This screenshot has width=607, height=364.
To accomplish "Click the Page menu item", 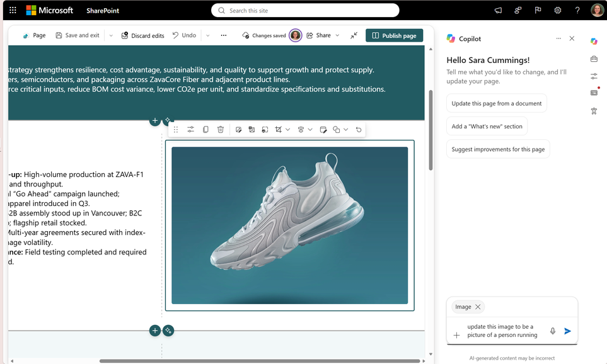I will (x=34, y=36).
